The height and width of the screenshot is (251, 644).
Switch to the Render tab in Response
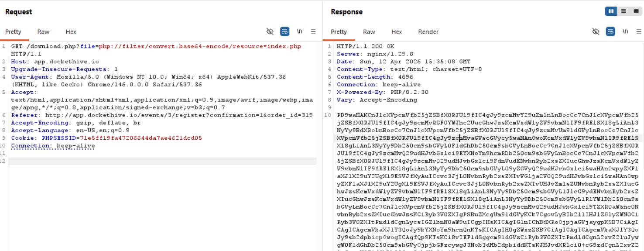coord(428,32)
